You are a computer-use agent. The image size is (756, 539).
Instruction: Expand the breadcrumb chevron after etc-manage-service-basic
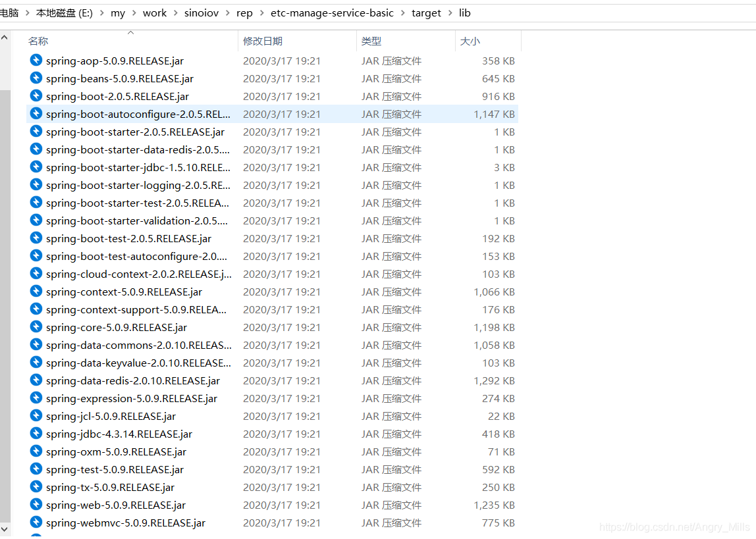point(402,13)
